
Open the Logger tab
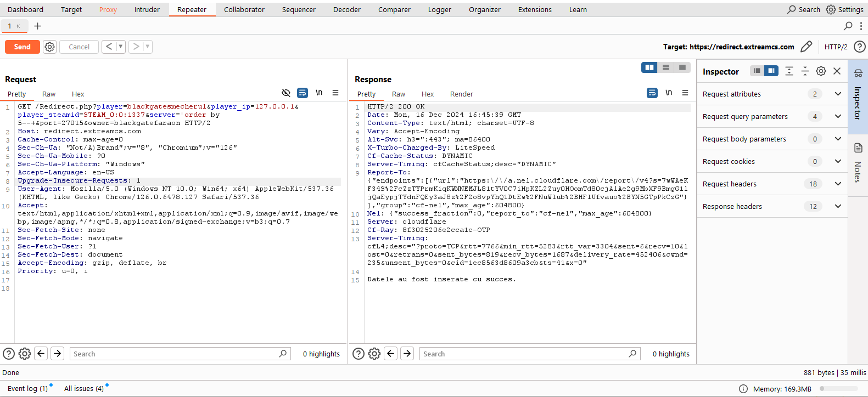440,9
